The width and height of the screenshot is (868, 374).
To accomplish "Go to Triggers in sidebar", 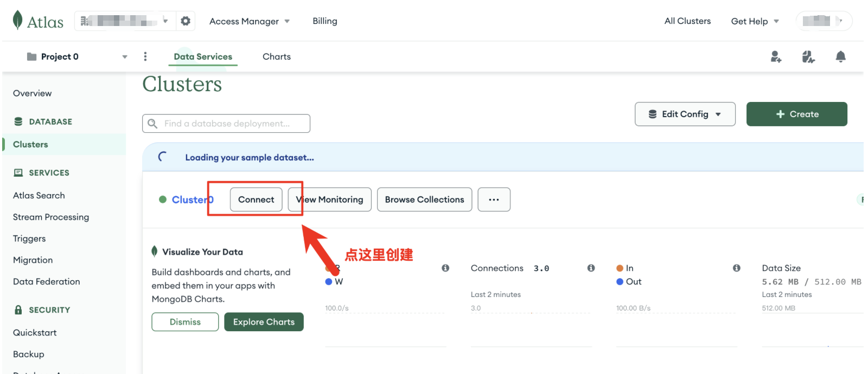I will 29,238.
